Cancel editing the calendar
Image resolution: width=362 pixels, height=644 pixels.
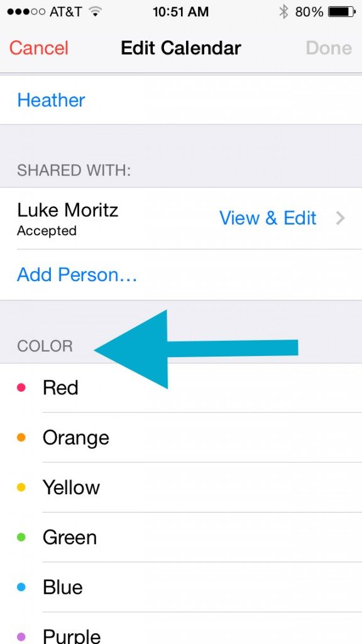pyautogui.click(x=38, y=48)
